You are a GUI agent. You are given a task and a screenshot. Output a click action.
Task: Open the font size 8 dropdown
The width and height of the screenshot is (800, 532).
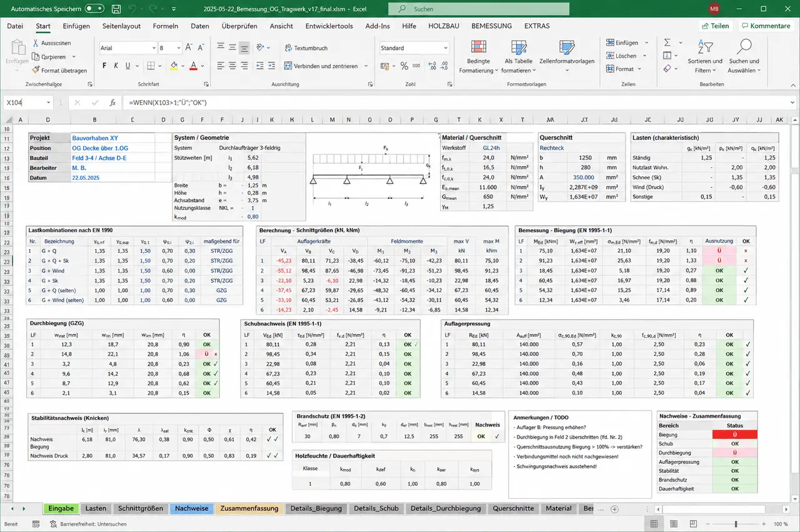point(177,48)
